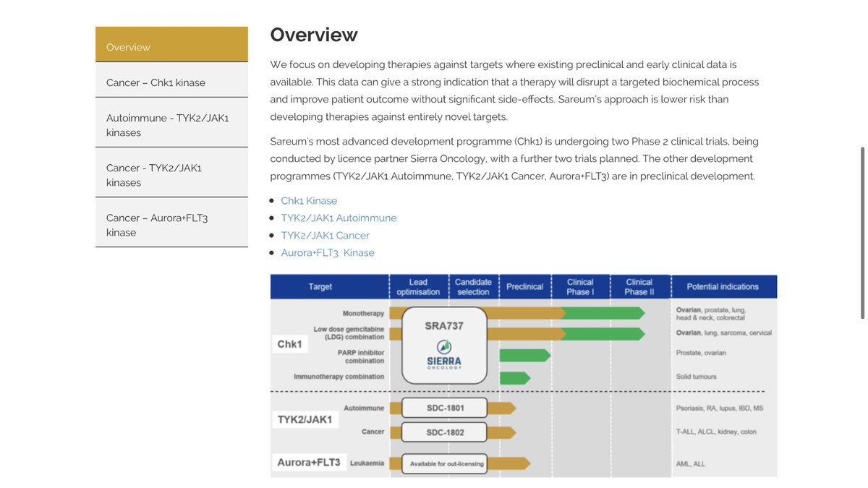Click the SRA737 label in the chart

pos(444,326)
